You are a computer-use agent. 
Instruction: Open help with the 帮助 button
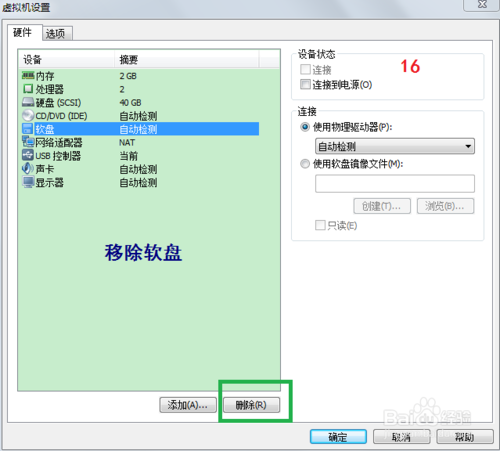[x=465, y=436]
